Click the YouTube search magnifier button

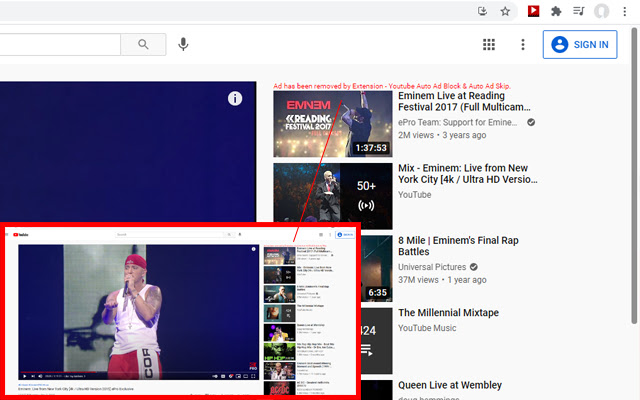(x=143, y=44)
